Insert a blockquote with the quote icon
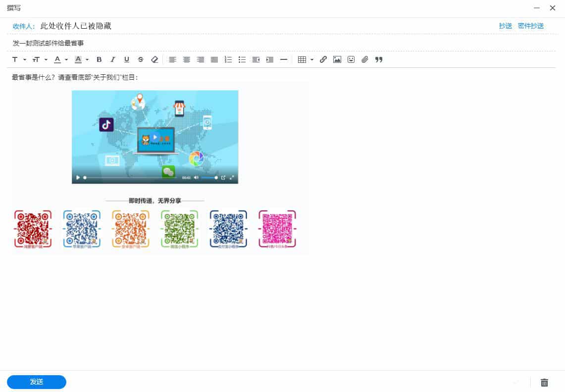This screenshot has width=565, height=392. pos(379,59)
